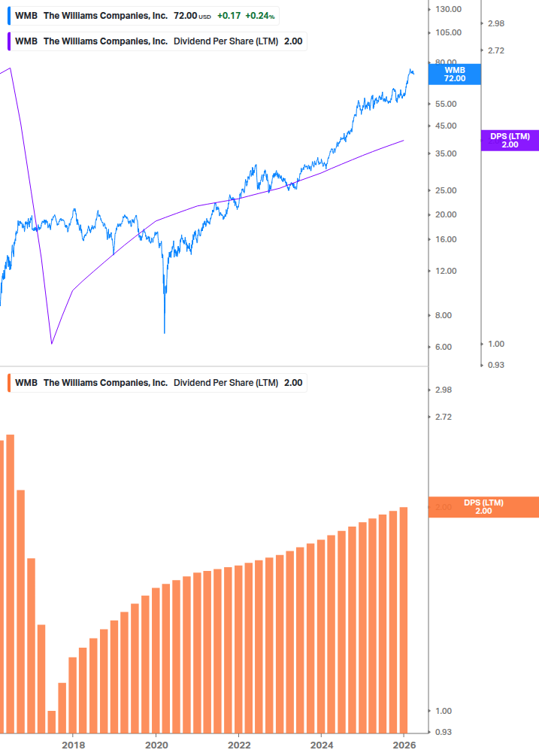Click the 1.00 label on lower bar chart axis
539x756 pixels.
(x=443, y=711)
